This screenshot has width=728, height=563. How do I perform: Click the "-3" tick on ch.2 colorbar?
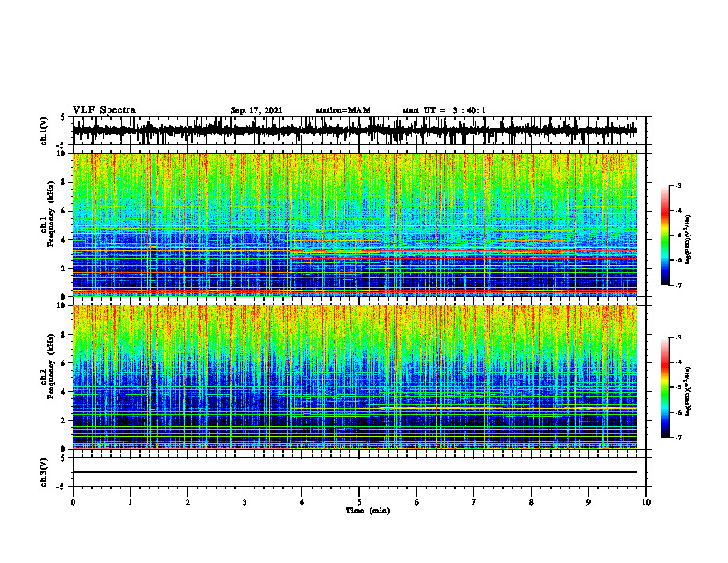pos(677,338)
